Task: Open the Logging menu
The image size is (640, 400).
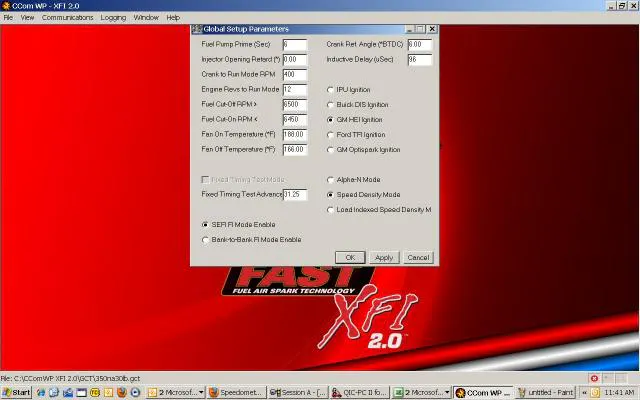Action: click(x=113, y=18)
